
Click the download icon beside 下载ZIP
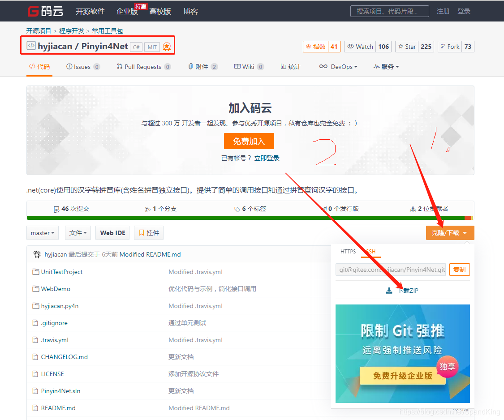[389, 291]
